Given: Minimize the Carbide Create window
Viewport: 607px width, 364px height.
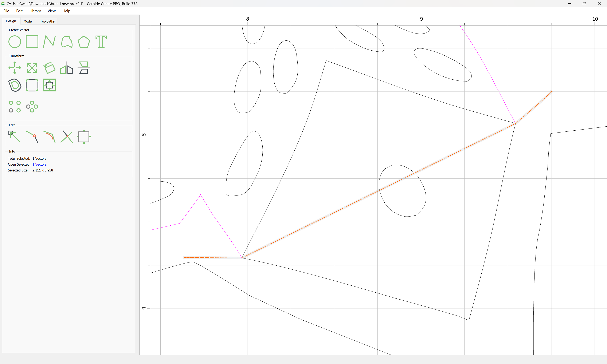Looking at the screenshot, I should coord(570,3).
